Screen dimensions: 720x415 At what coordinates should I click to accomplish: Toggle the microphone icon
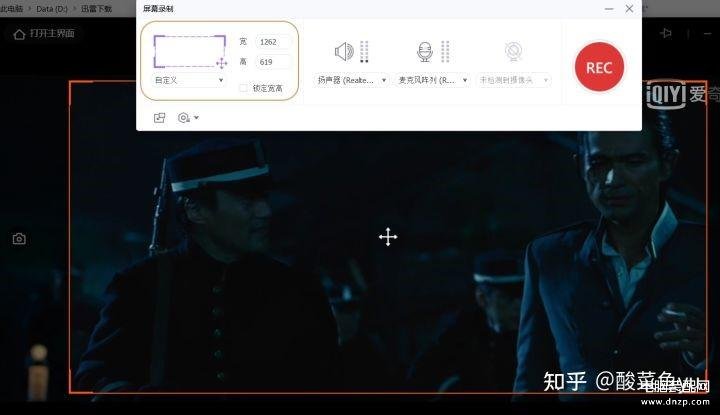[425, 52]
